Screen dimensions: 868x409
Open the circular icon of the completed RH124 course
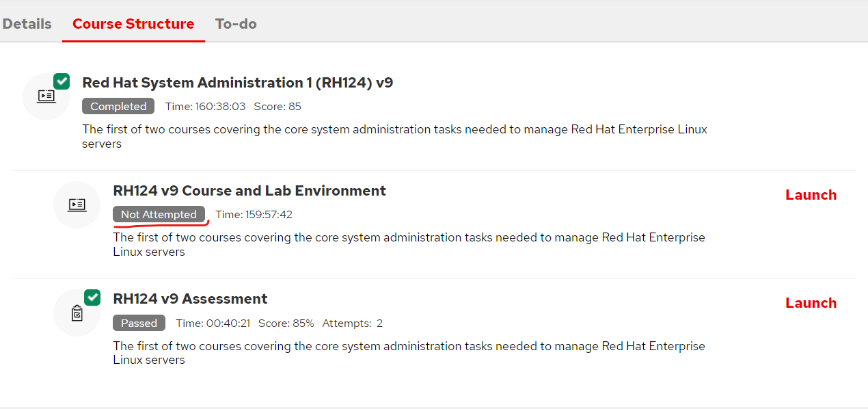pos(46,96)
